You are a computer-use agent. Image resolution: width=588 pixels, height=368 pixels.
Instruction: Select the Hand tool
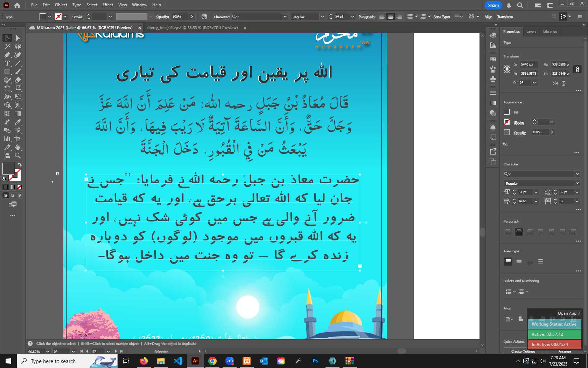click(18, 147)
